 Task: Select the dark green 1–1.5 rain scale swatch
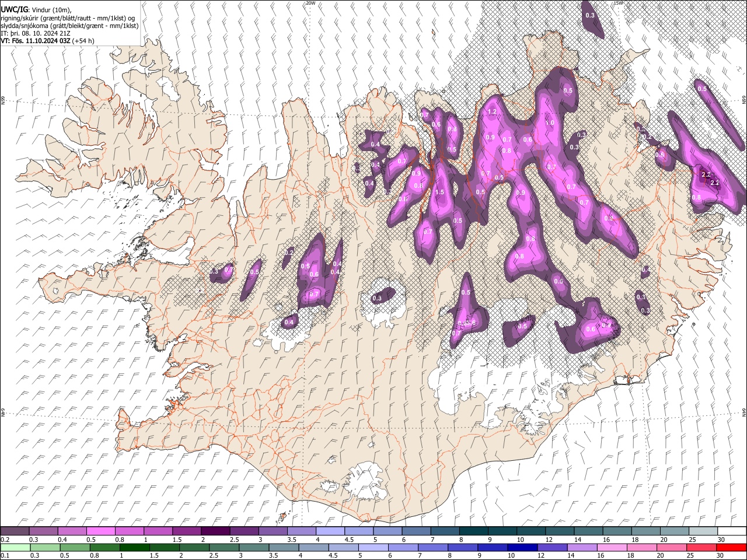point(135,547)
